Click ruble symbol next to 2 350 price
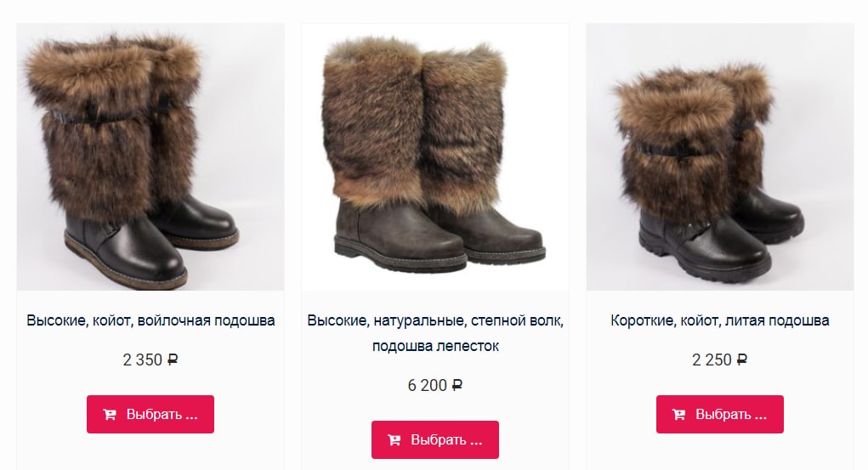Viewport: 868px width, 470px height. pos(173,360)
